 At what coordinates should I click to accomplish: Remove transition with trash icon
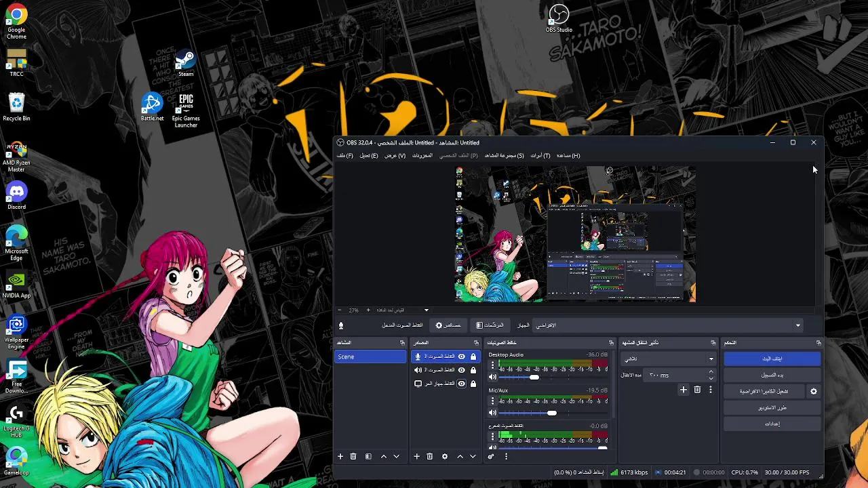(697, 390)
